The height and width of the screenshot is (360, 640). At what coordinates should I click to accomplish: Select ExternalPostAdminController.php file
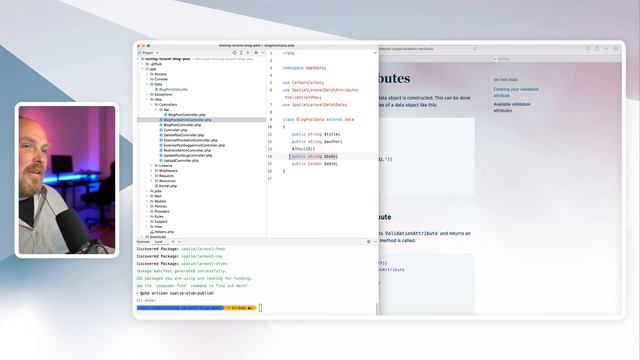coord(188,140)
